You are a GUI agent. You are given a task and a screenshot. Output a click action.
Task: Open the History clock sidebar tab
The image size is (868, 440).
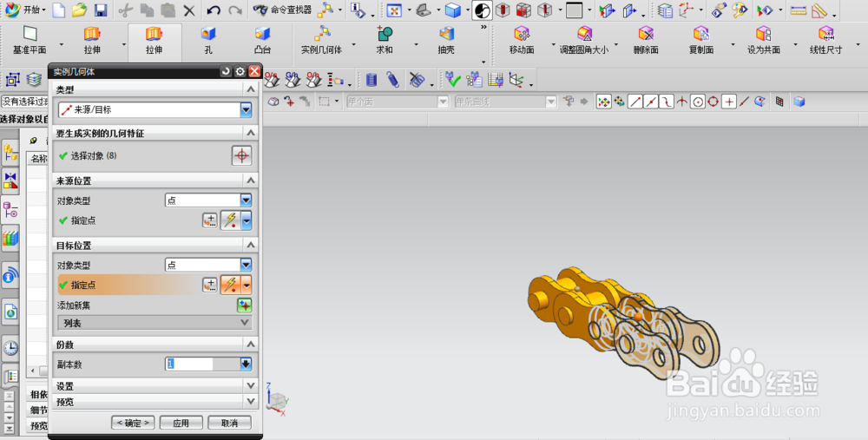click(x=10, y=347)
